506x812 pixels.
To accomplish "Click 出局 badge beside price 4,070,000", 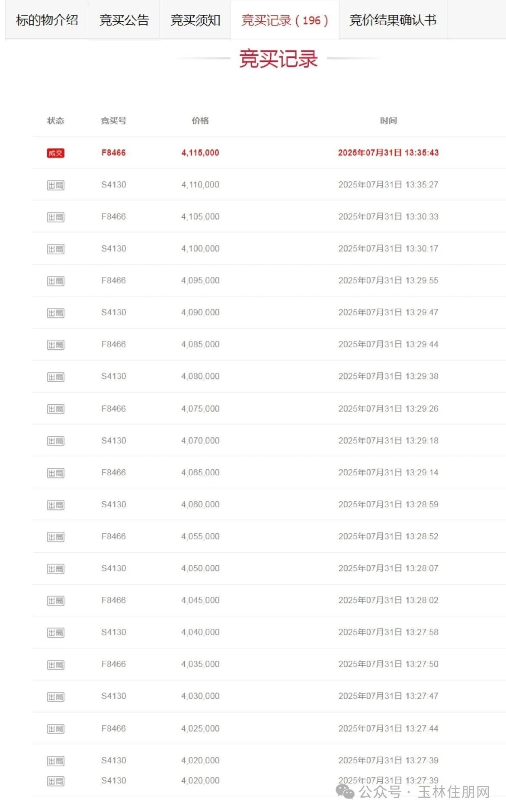I will pyautogui.click(x=55, y=441).
